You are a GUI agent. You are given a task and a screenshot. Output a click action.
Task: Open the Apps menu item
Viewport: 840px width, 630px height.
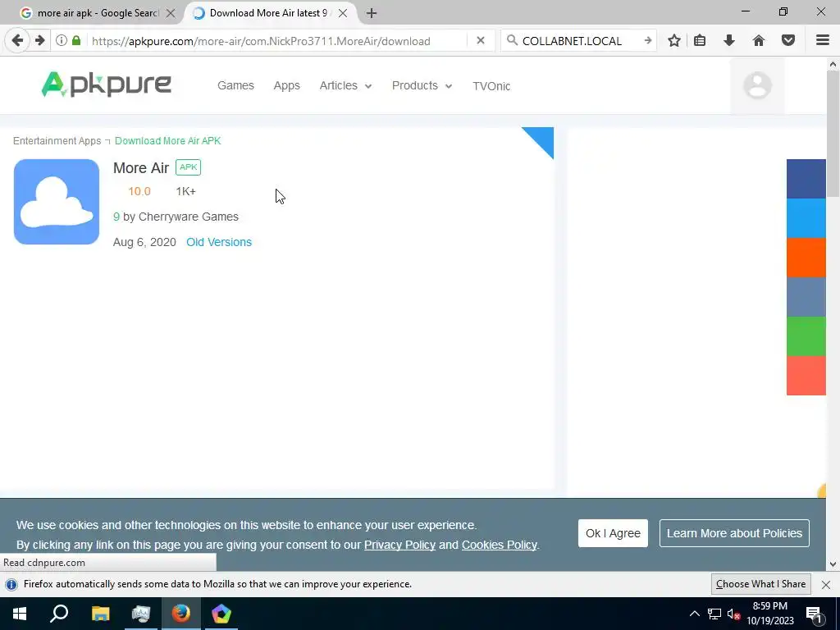[286, 85]
